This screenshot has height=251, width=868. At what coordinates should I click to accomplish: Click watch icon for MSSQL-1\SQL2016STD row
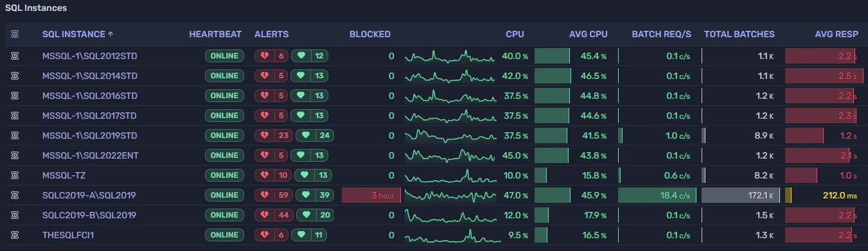pos(15,96)
